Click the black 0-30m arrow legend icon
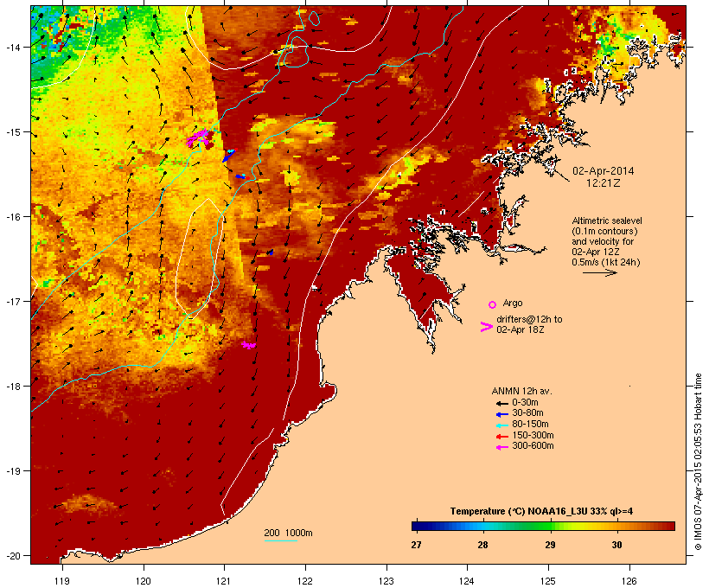This screenshot has height=588, width=709. (x=502, y=404)
